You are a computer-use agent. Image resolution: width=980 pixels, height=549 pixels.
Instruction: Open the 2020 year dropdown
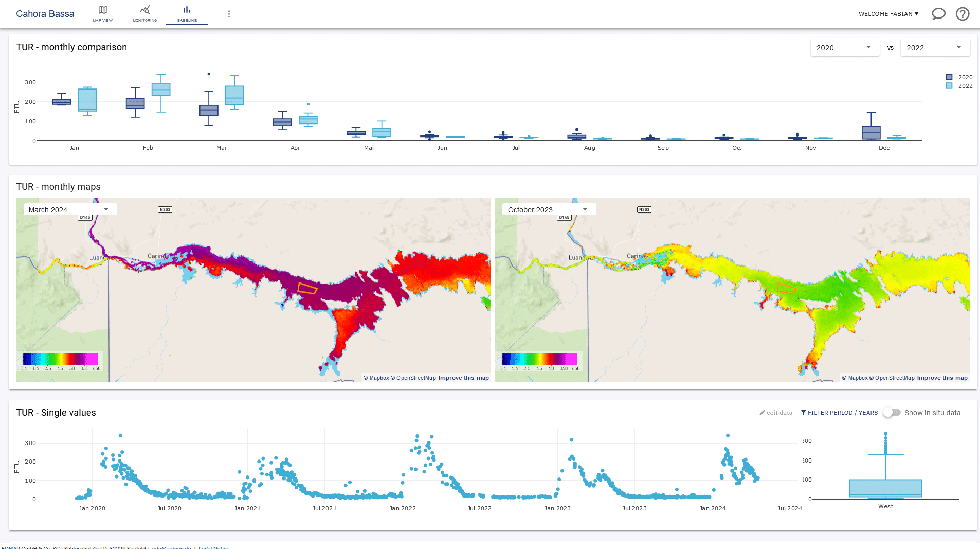(845, 47)
